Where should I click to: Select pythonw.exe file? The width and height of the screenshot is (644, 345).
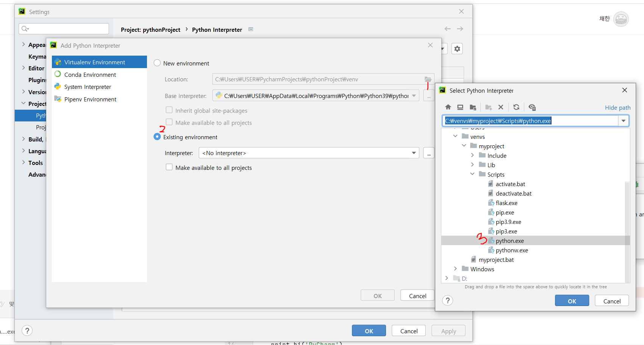(x=511, y=250)
